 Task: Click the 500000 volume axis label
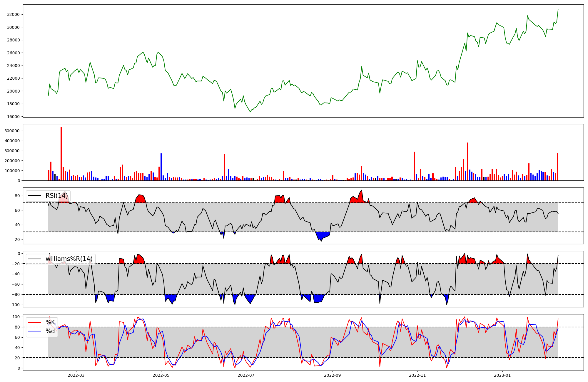pos(12,131)
